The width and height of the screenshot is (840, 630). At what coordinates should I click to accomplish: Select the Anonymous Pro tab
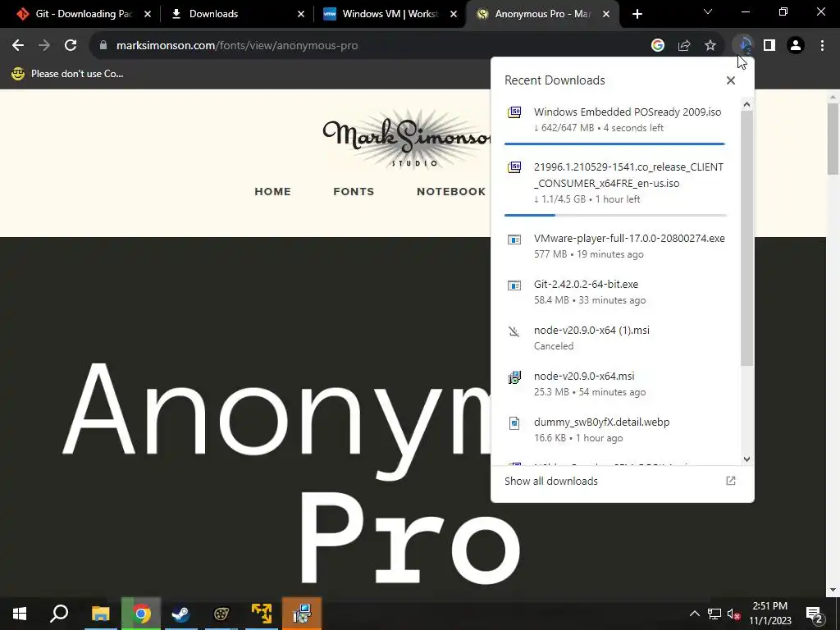coord(542,14)
